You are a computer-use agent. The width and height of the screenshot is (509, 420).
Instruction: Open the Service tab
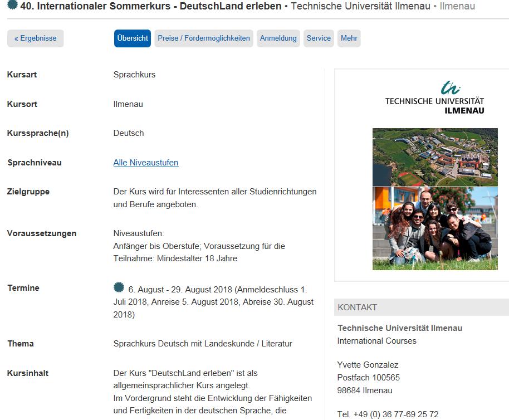(319, 38)
